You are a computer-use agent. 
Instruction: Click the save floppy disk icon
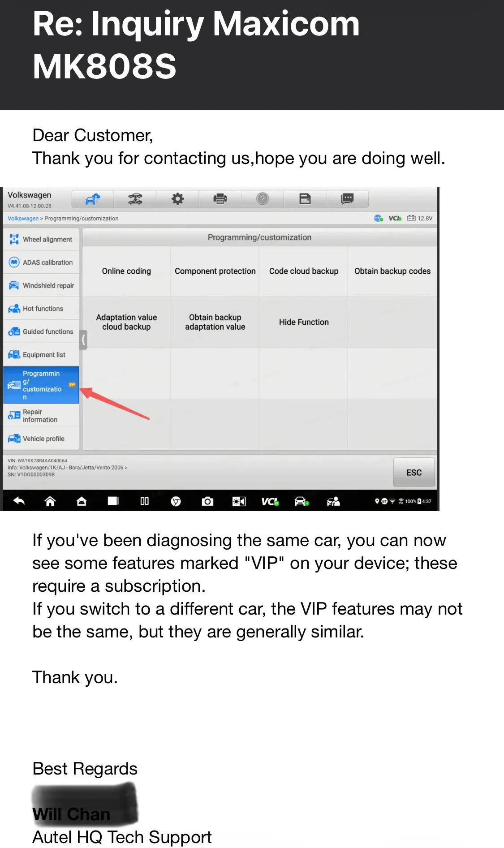click(x=305, y=199)
